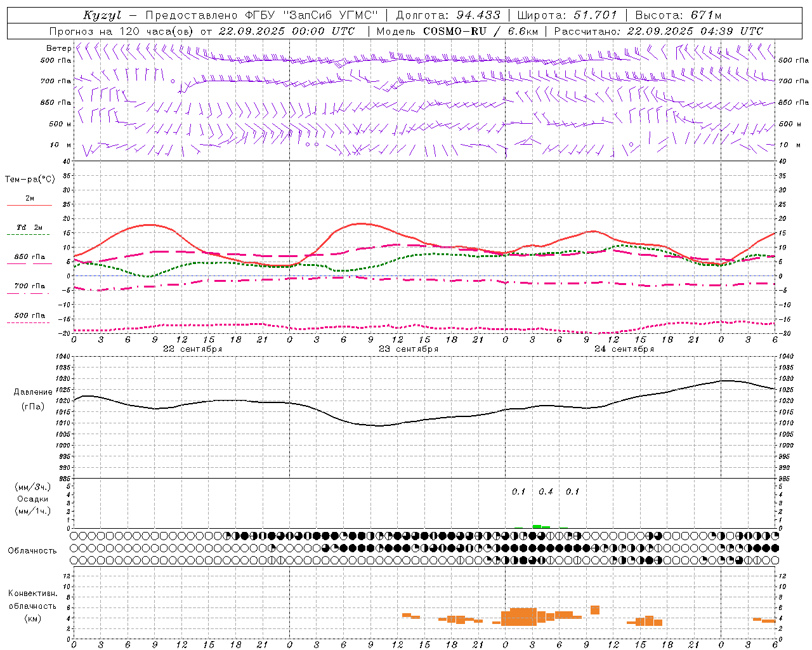Click the Долгота: 94.433 value
The height and width of the screenshot is (650, 812).
click(448, 15)
